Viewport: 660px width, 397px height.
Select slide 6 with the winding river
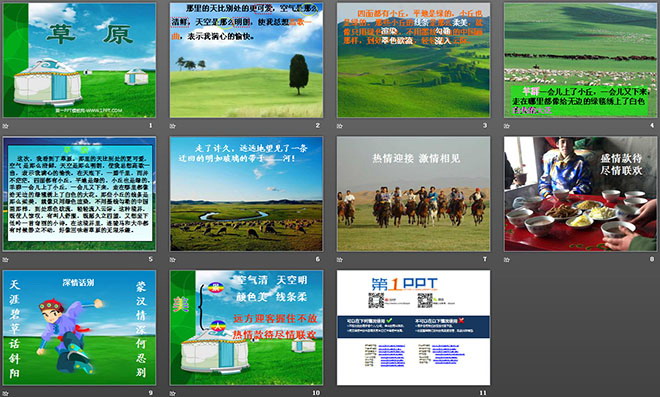246,194
